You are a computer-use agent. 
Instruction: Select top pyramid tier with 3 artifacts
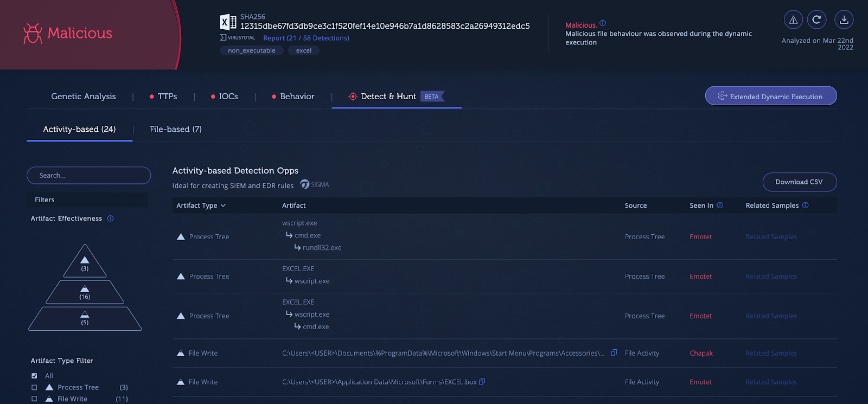(x=85, y=261)
